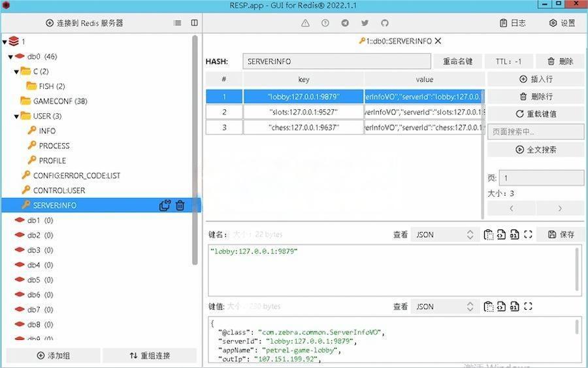Viewport: 588px width, 368px height.
Task: Collapse the connection 1 tree node
Action: click(5, 42)
